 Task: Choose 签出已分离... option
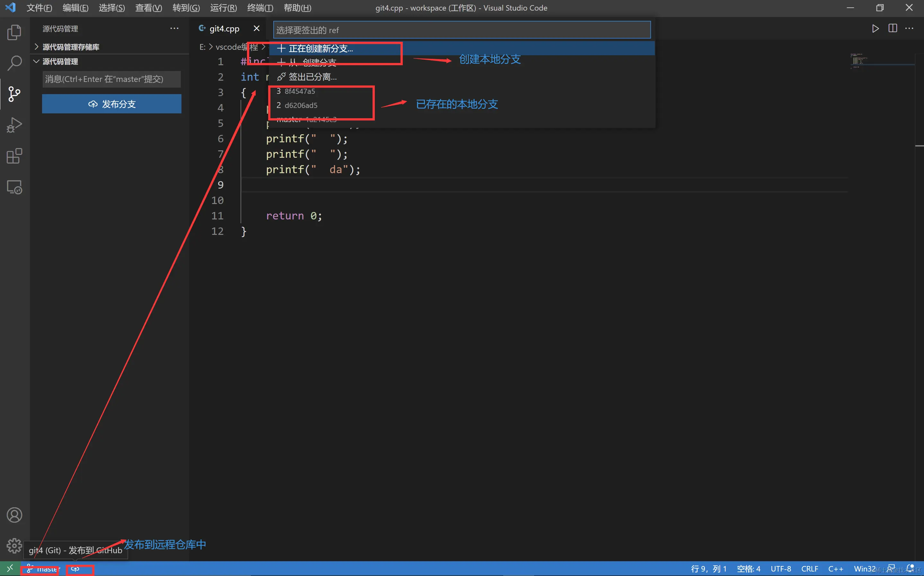tap(462, 77)
